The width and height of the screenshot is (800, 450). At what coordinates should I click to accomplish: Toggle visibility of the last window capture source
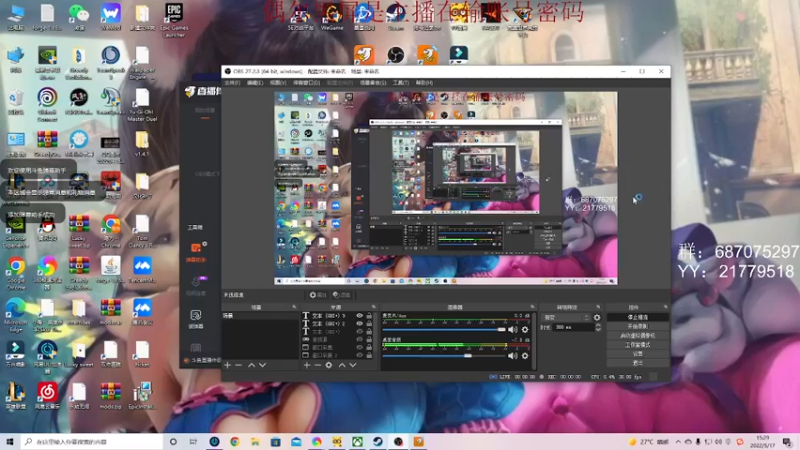click(359, 355)
